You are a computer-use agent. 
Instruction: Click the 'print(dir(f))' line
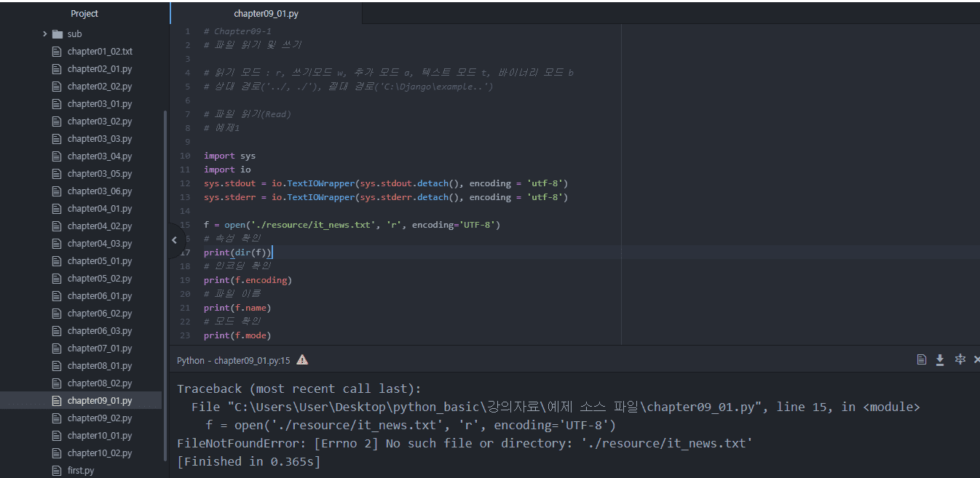point(237,252)
